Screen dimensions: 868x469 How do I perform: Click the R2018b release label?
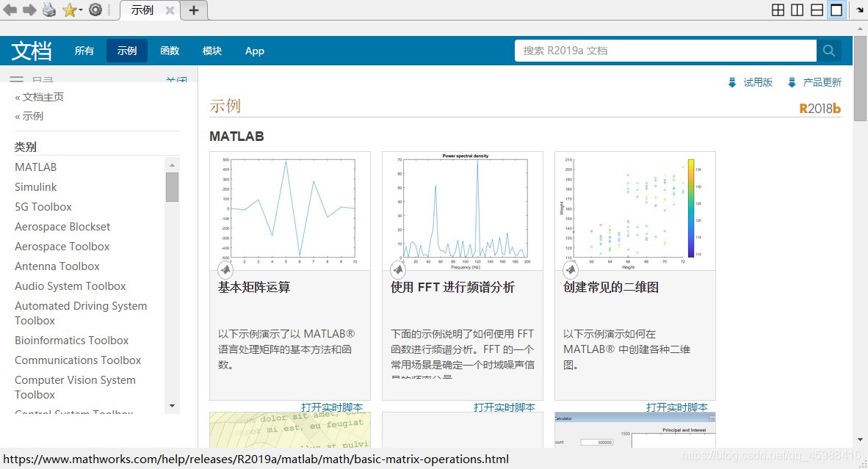click(x=820, y=109)
